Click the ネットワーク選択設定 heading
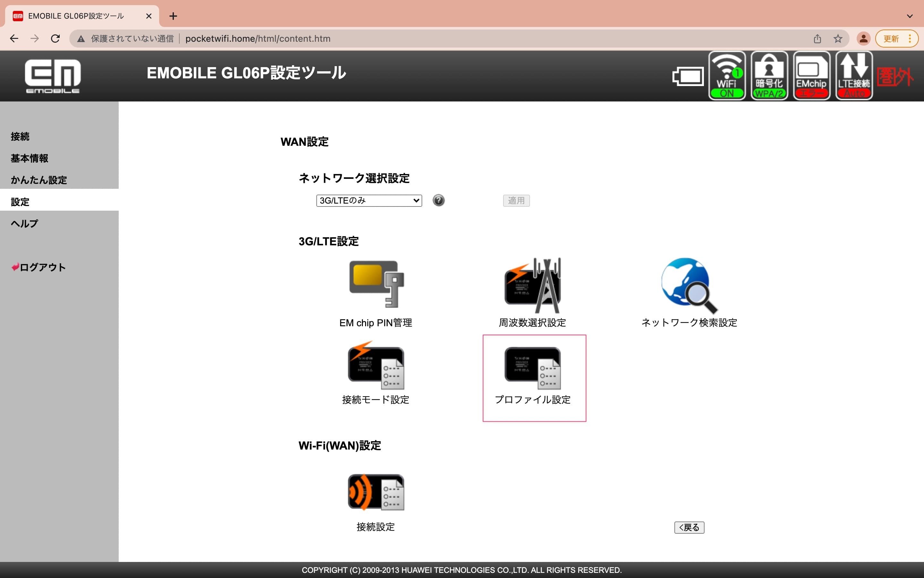This screenshot has width=924, height=578. 354,178
